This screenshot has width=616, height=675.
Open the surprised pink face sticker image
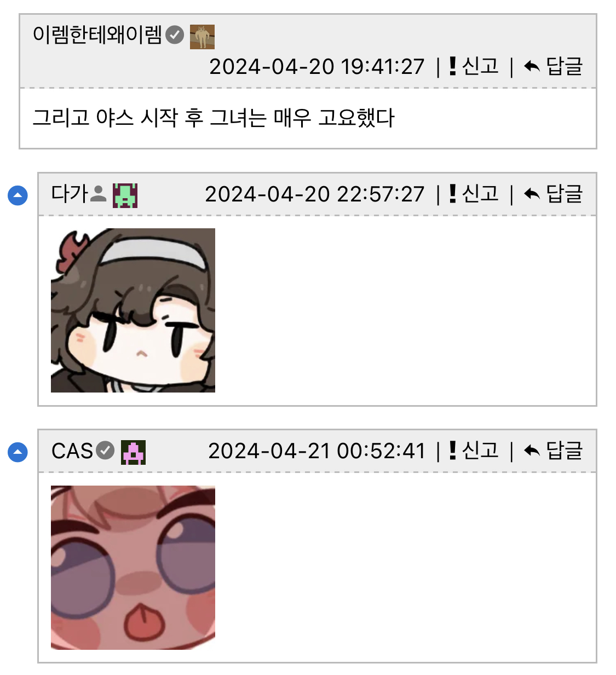[x=133, y=568]
